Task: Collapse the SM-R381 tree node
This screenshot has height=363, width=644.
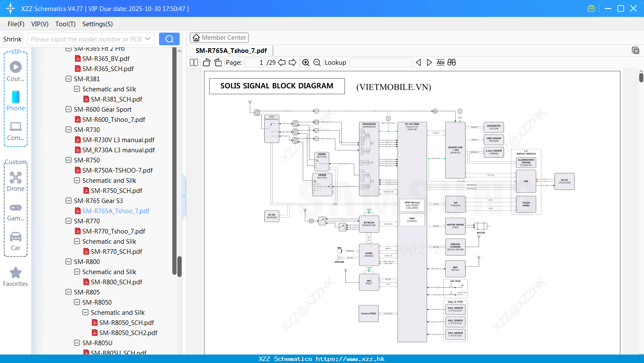Action: (x=69, y=79)
